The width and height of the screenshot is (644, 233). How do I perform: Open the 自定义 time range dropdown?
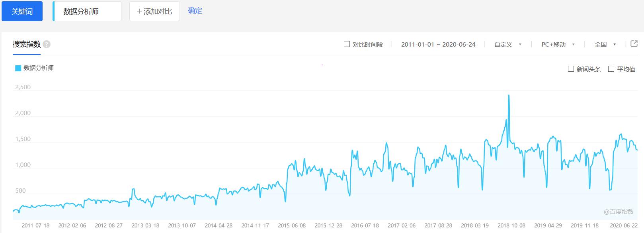pyautogui.click(x=507, y=45)
